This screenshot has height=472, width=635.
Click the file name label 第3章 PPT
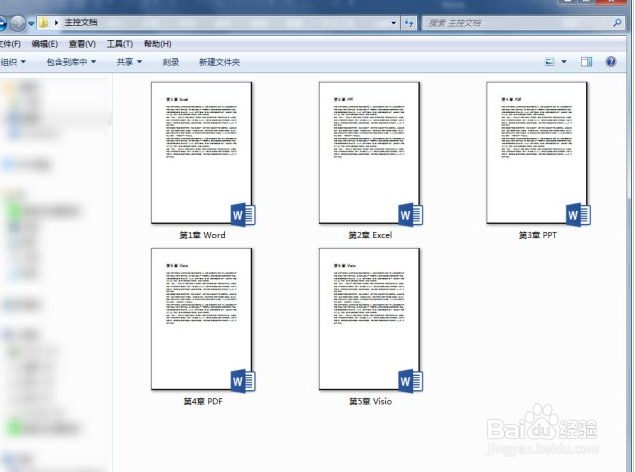click(538, 235)
